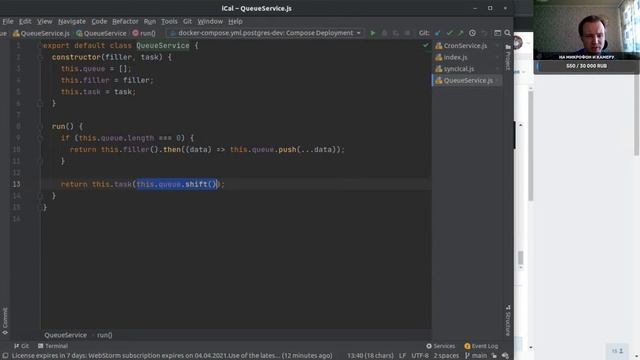Open the main Git branch popup

[x=476, y=356]
